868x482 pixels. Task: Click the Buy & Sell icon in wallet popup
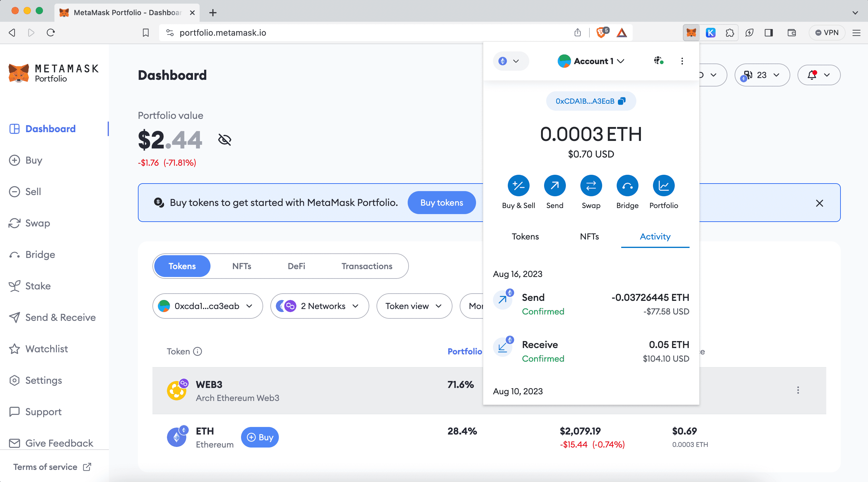(x=518, y=186)
